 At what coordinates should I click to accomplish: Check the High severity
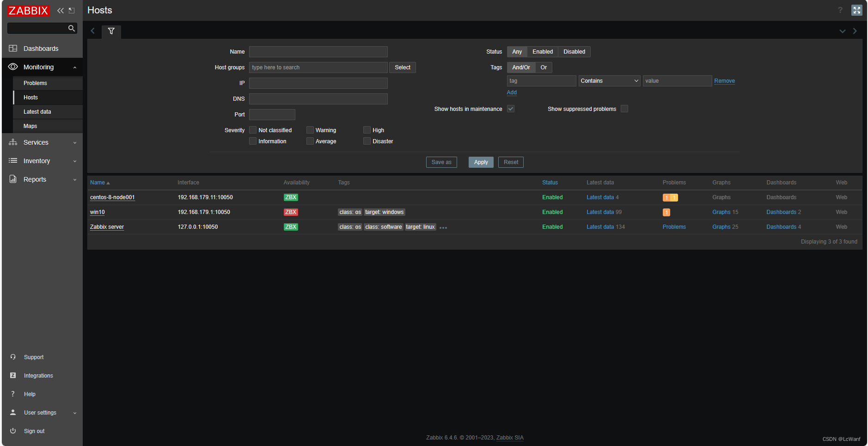pos(367,130)
